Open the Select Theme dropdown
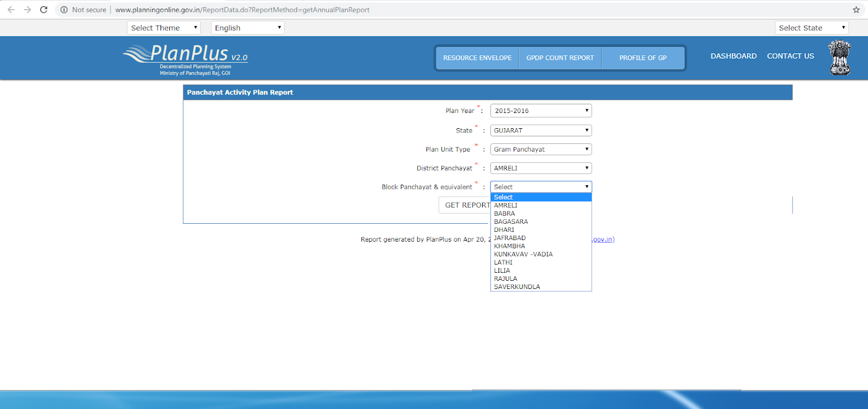Screen dimensions: 868x409 click(164, 28)
